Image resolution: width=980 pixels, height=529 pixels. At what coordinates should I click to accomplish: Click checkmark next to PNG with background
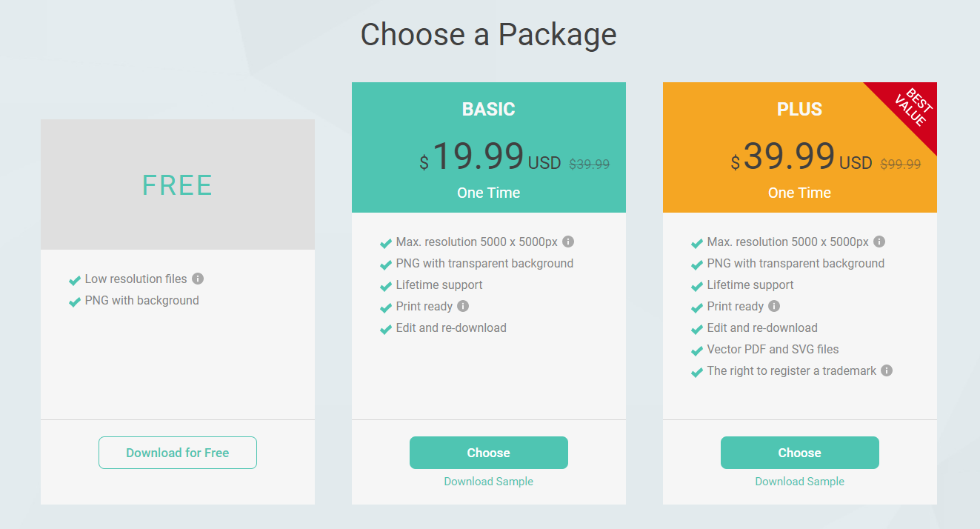pyautogui.click(x=74, y=302)
